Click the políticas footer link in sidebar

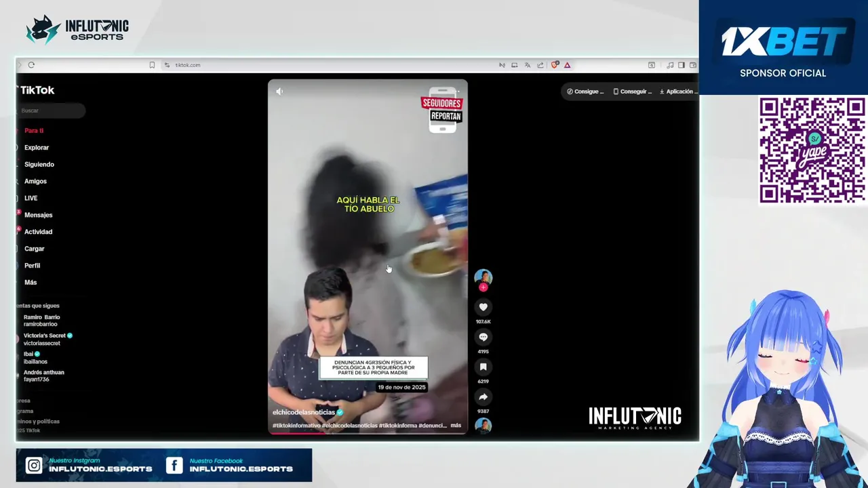click(x=38, y=422)
